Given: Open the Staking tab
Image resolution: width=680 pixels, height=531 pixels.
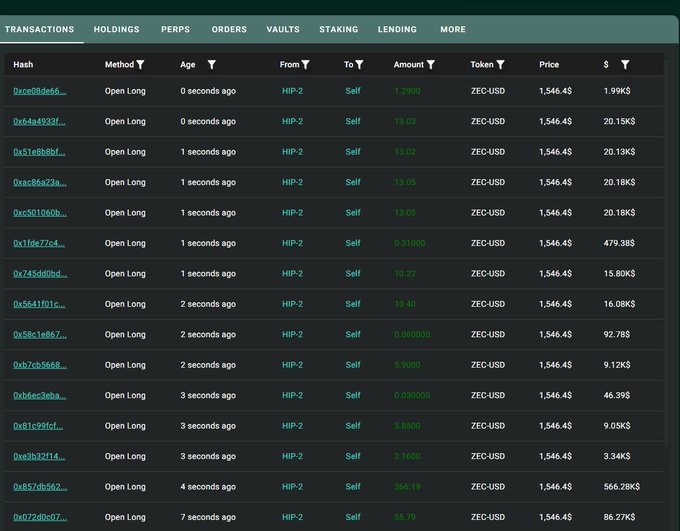Looking at the screenshot, I should point(339,29).
